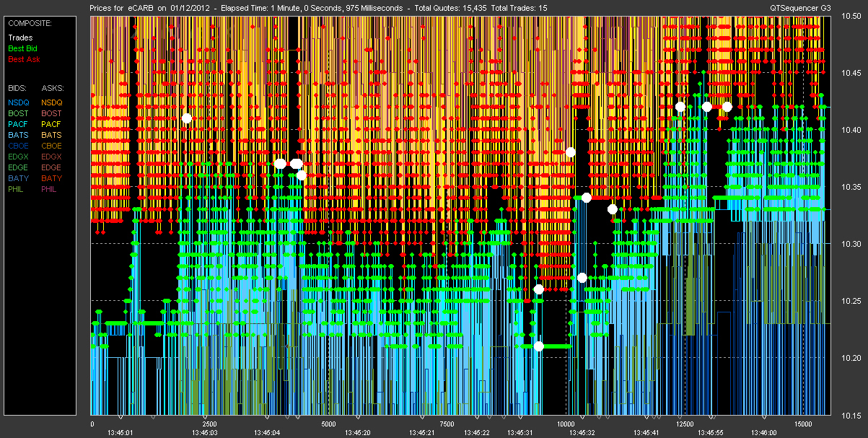This screenshot has height=438, width=868.
Task: Select EDGX under the BIDS column
Action: (18, 157)
